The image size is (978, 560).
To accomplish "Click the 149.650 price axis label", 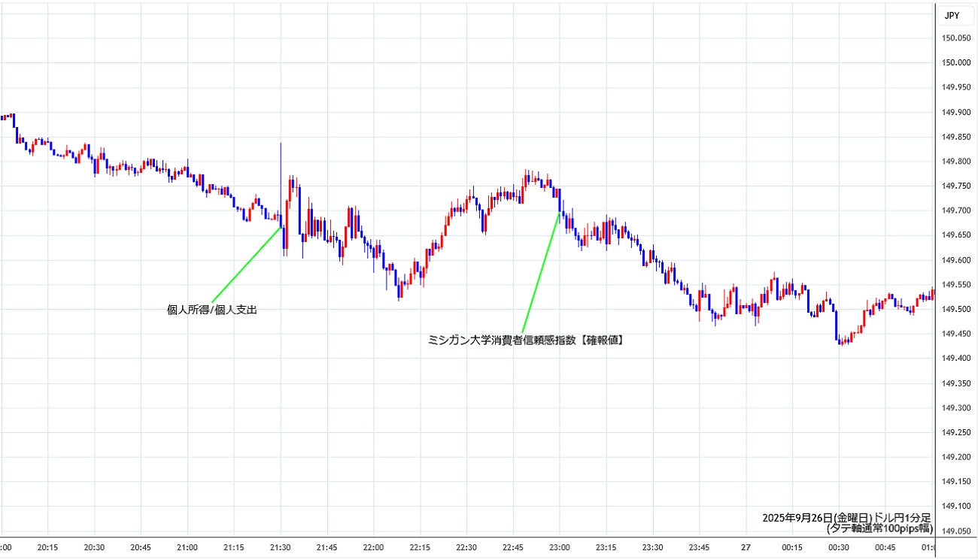I will click(x=956, y=236).
